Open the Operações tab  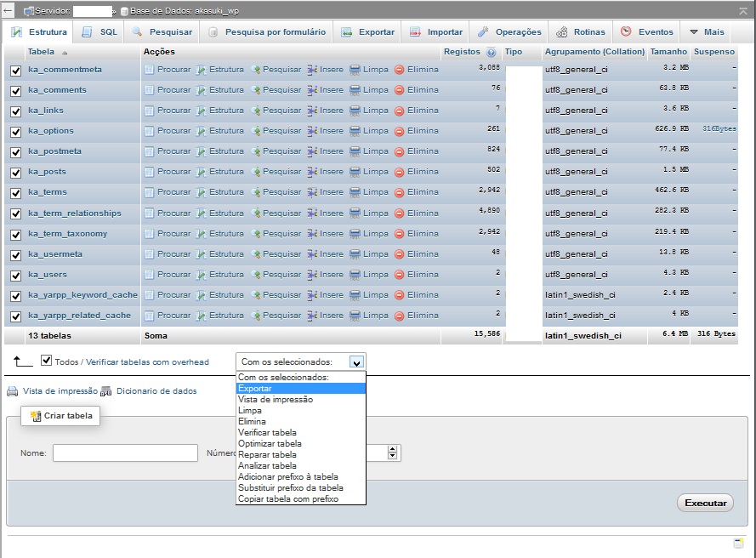click(x=509, y=31)
